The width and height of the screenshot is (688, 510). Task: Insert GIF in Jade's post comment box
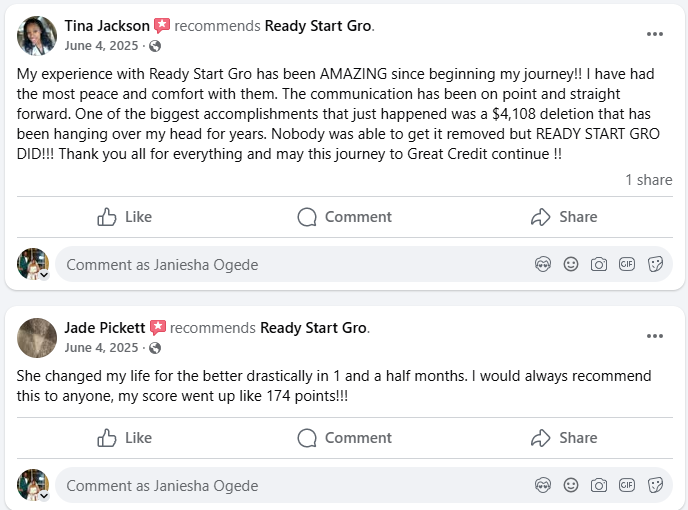627,485
